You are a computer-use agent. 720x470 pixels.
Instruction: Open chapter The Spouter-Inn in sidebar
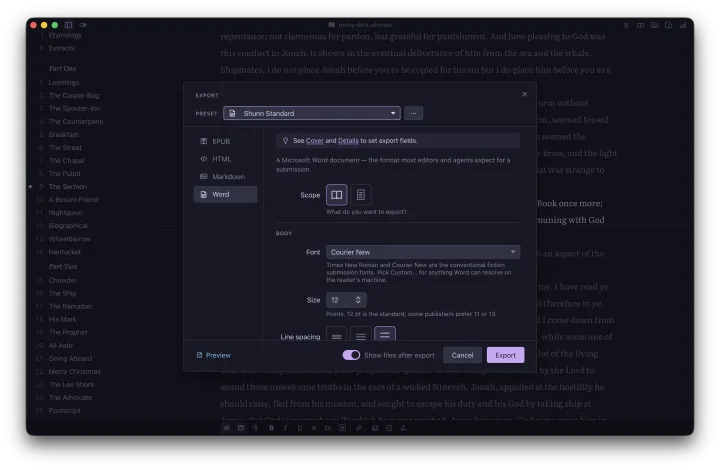tap(74, 108)
